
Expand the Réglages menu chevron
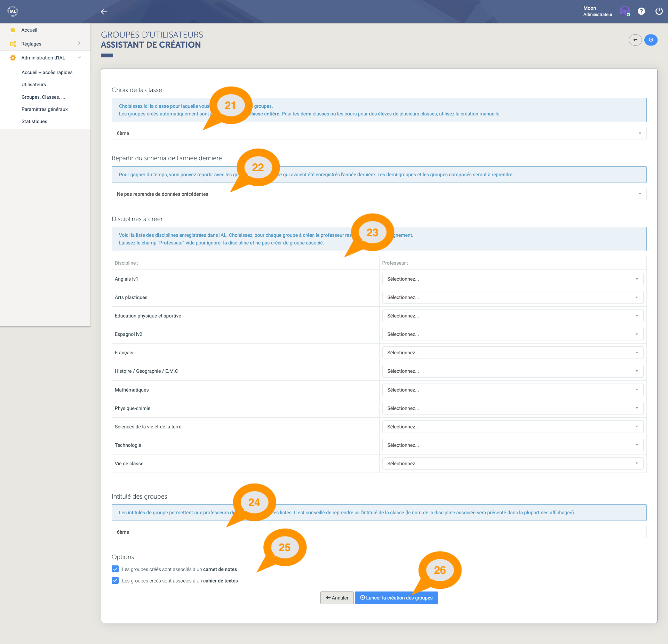[79, 43]
